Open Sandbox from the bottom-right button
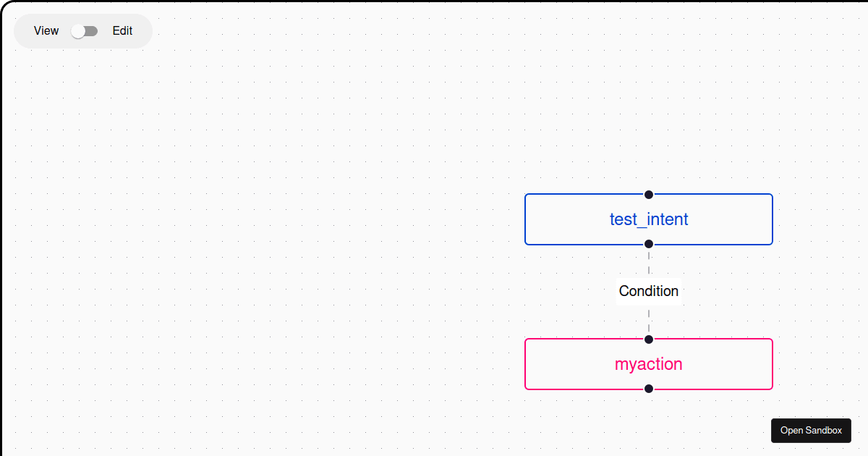 [x=811, y=430]
